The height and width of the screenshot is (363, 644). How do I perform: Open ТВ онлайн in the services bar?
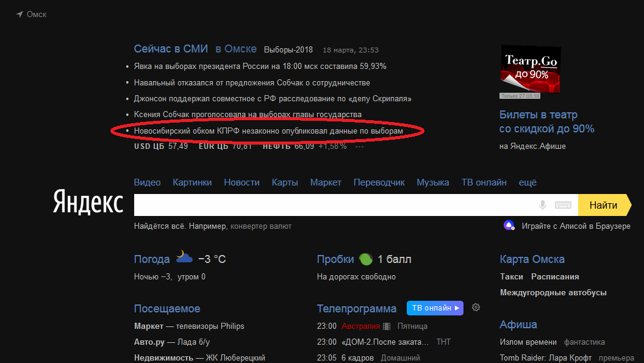[x=484, y=182]
